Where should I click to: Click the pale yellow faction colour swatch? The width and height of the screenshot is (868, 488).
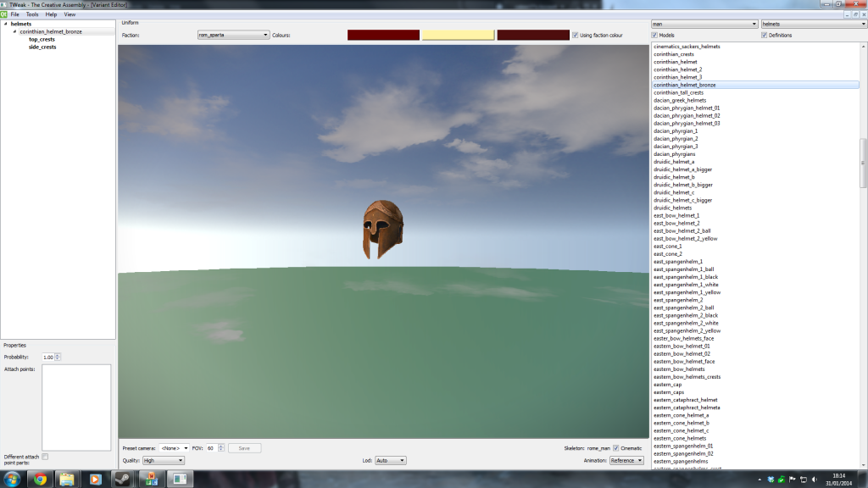458,35
